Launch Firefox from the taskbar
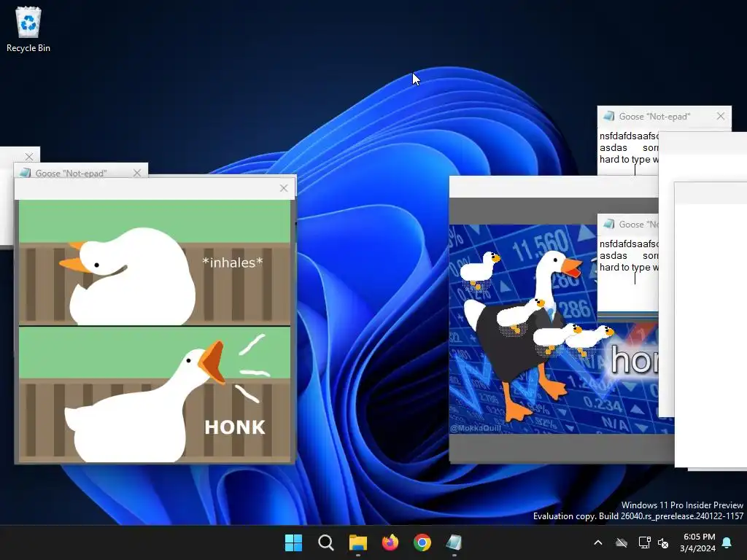Image resolution: width=747 pixels, height=560 pixels. (390, 542)
